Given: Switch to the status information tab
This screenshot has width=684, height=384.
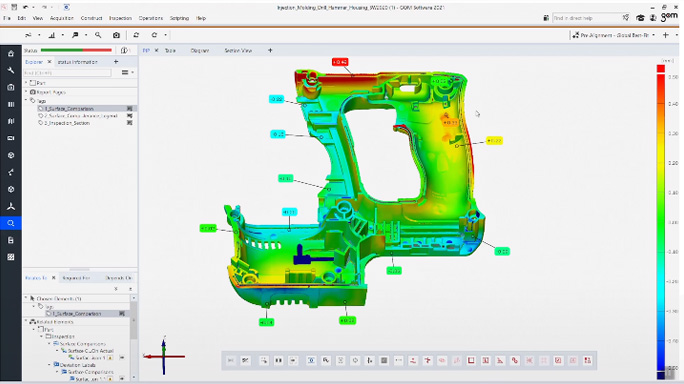Looking at the screenshot, I should click(78, 62).
